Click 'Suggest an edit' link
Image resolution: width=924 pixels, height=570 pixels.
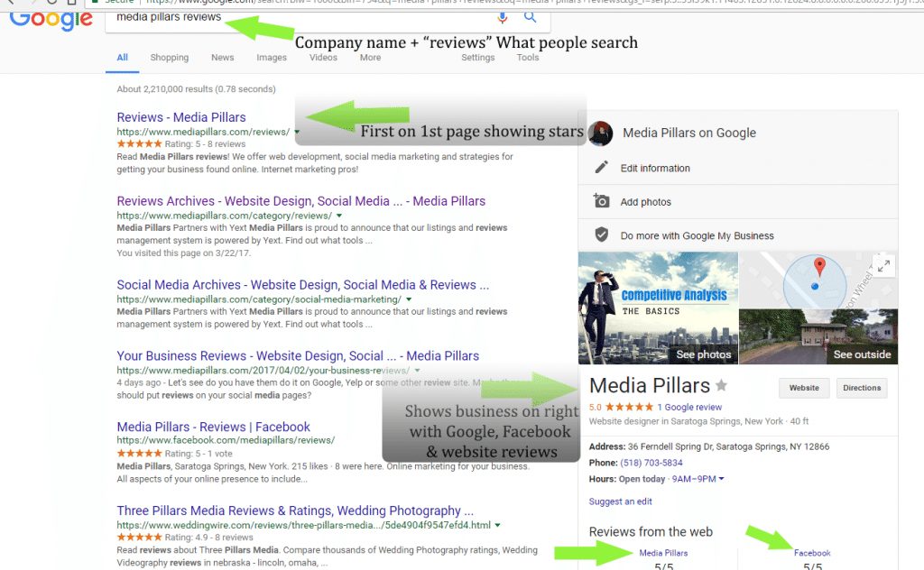(620, 501)
